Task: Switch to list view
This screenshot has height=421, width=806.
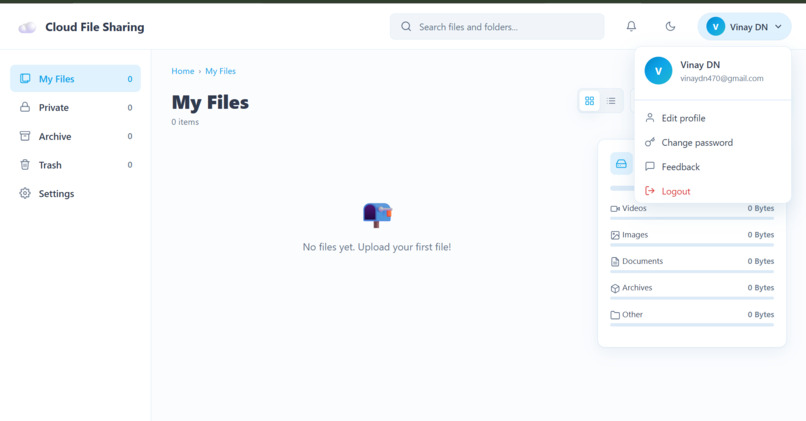Action: coord(611,101)
